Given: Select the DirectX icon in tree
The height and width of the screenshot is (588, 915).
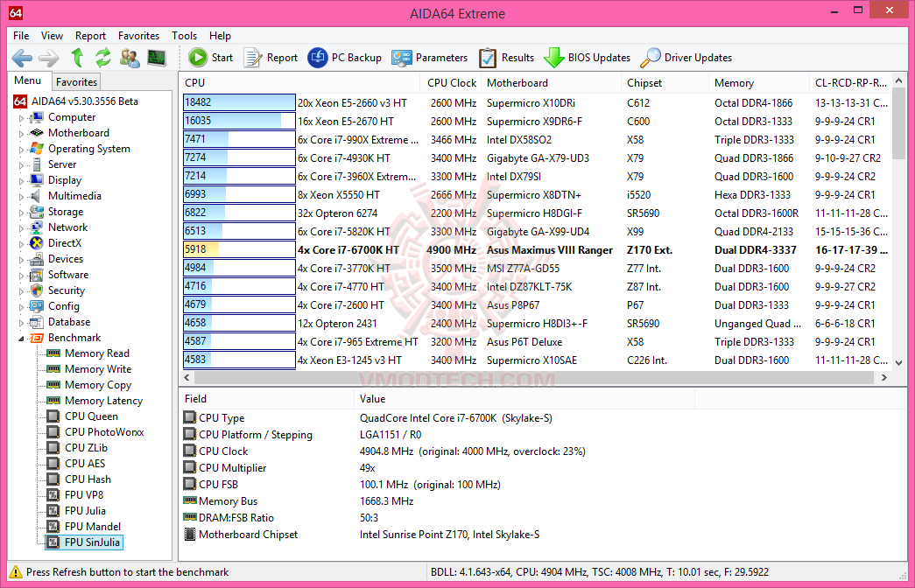Looking at the screenshot, I should coord(37,243).
